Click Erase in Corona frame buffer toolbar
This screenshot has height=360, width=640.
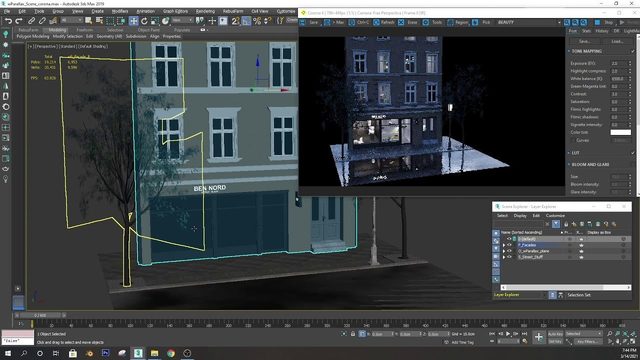point(408,22)
